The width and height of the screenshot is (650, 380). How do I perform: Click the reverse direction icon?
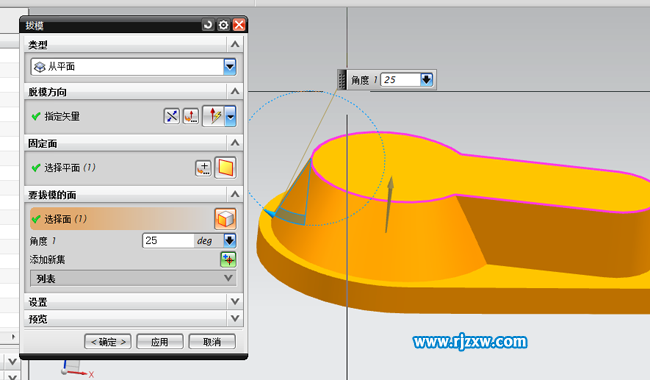[x=172, y=116]
